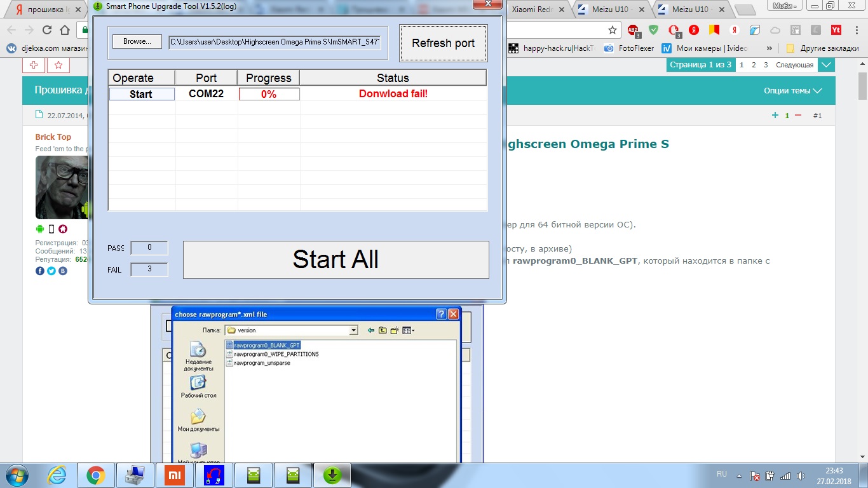Open the Мои камеры Ivideon bookmark
This screenshot has width=868, height=488.
705,48
